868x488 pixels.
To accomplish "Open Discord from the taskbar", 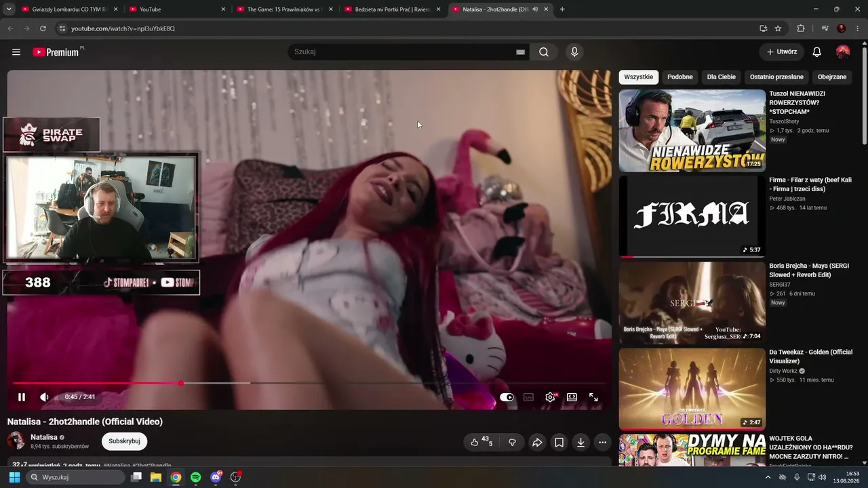I will (x=216, y=477).
